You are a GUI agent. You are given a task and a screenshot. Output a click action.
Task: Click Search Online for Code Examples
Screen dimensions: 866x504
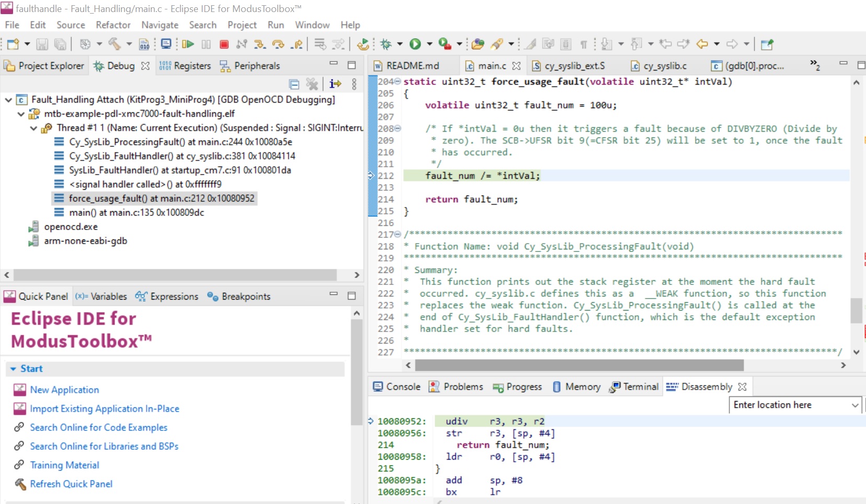coord(99,428)
